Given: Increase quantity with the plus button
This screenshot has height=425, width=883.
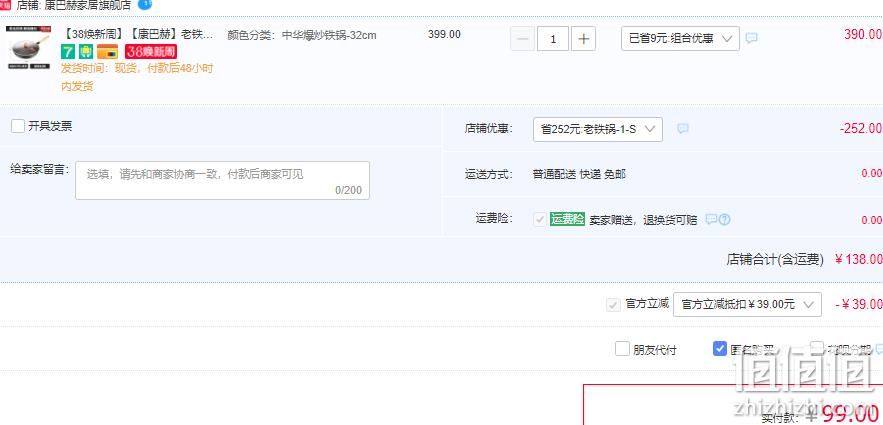Looking at the screenshot, I should (583, 39).
